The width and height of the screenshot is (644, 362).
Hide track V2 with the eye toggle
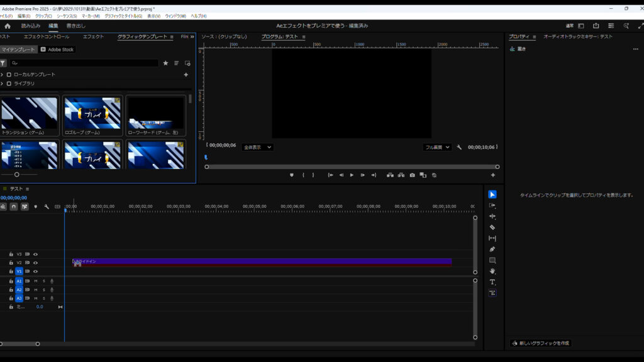(x=35, y=263)
